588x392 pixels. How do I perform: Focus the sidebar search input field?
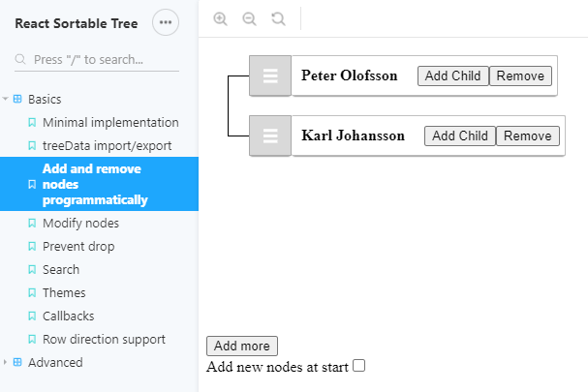[97, 60]
